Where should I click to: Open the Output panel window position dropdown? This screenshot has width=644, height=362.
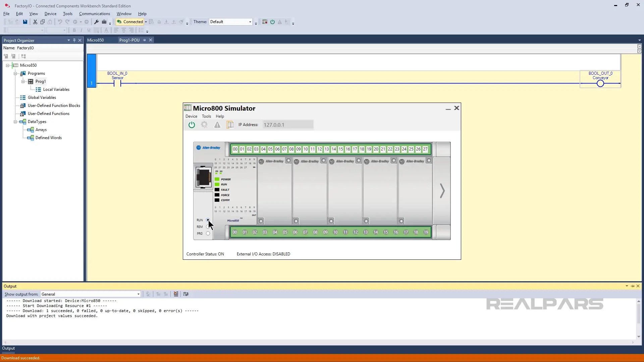click(627, 286)
